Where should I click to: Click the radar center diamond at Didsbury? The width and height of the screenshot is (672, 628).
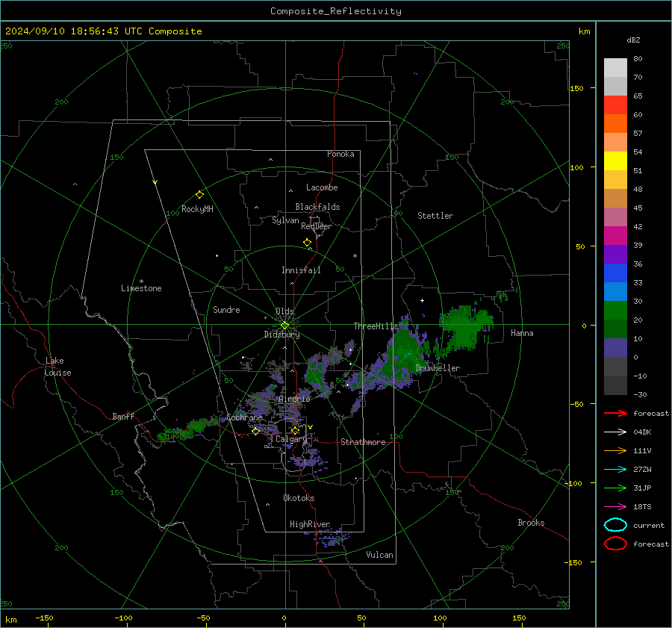284,326
